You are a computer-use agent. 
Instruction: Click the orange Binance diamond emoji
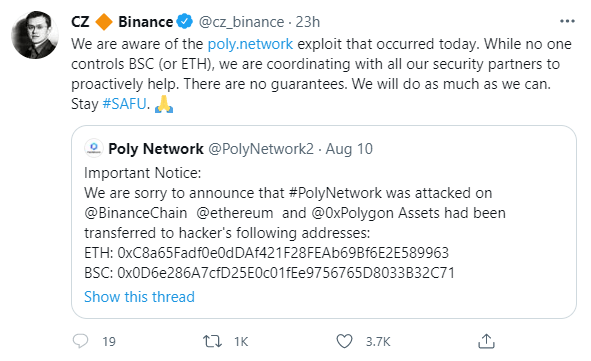pyautogui.click(x=104, y=22)
